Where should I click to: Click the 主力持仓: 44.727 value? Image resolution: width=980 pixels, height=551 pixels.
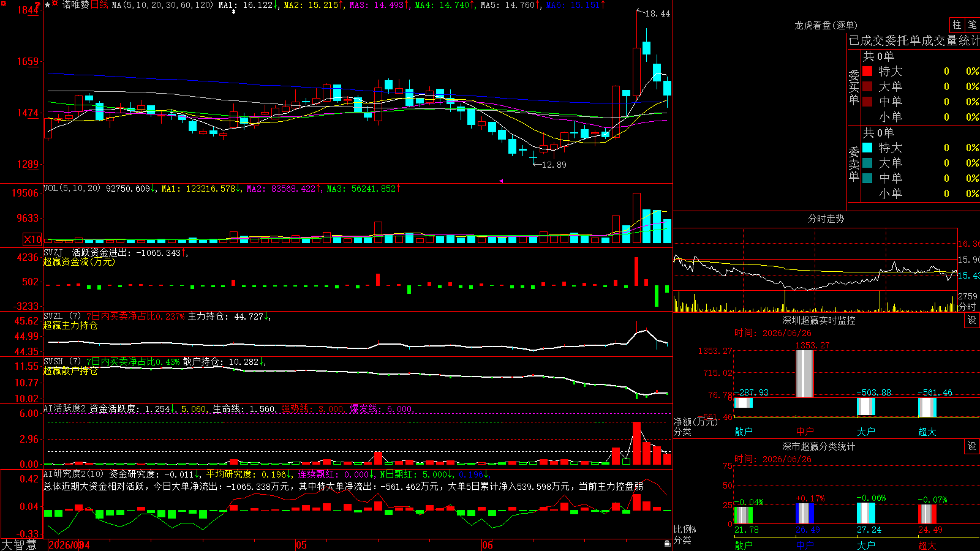225,317
